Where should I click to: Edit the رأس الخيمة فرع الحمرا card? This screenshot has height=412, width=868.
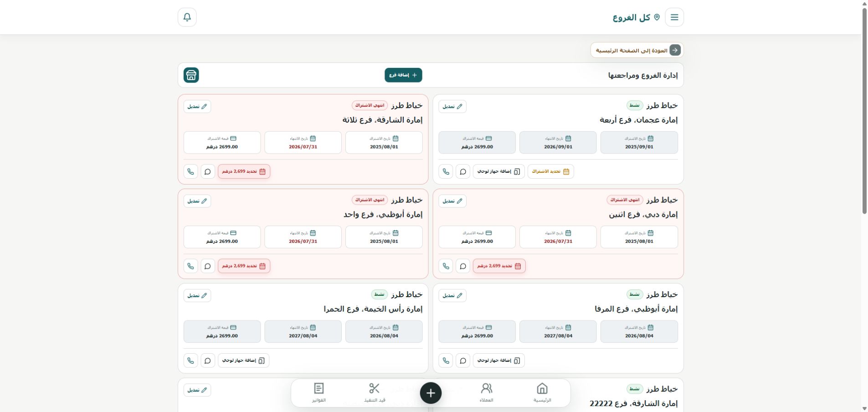197,295
